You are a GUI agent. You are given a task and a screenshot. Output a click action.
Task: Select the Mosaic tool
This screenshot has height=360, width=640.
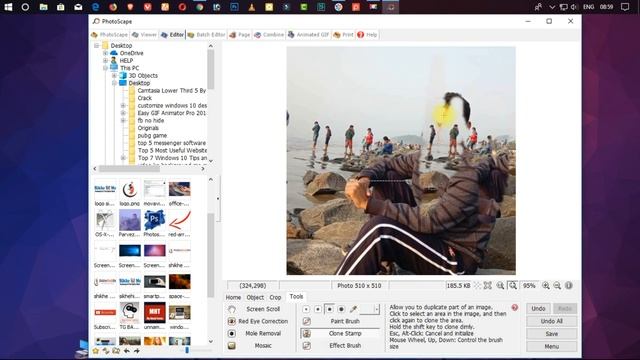pos(258,346)
